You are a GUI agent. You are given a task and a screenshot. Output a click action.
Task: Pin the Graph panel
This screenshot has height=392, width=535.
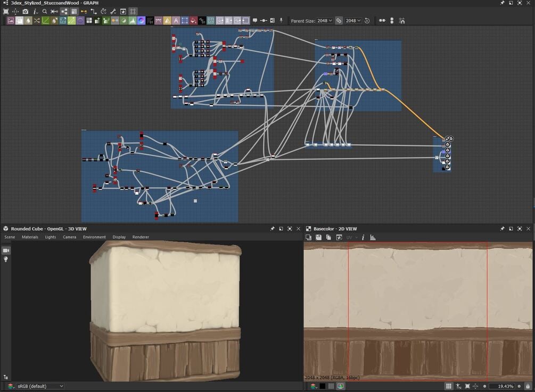(x=502, y=3)
